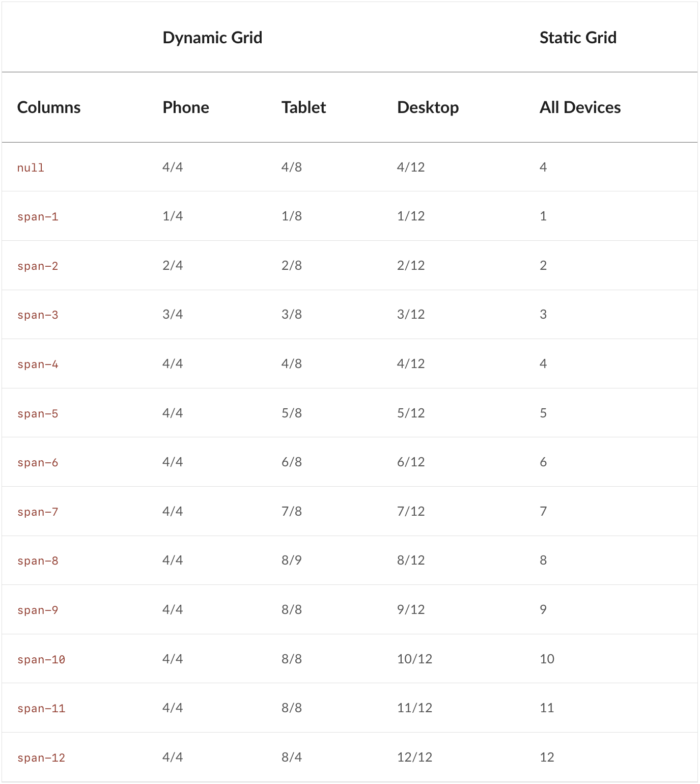Viewport: 700px width, 784px height.
Task: Select the 2/4 phone value
Action: 173,266
